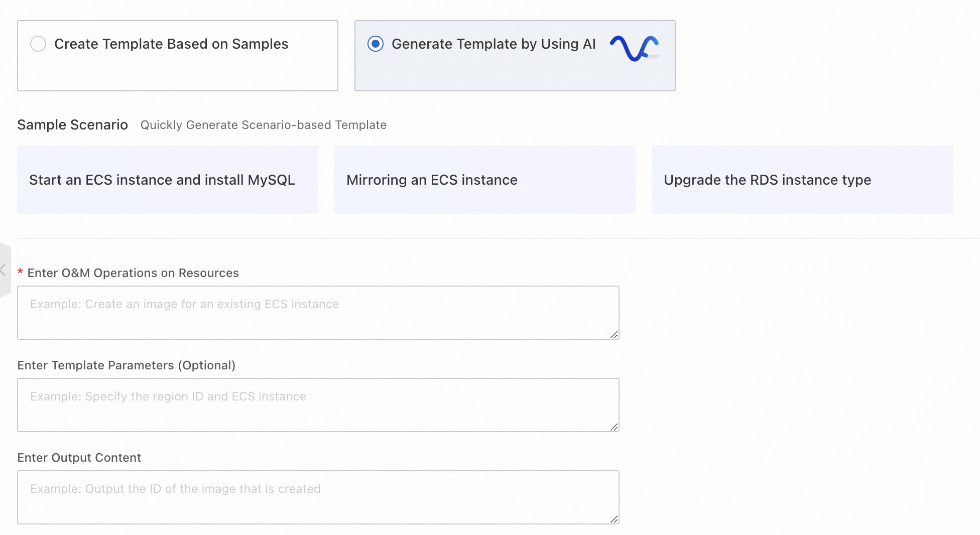Viewport: 980px width, 535px height.
Task: Grab resize handle of Template Parameters textarea
Action: click(614, 427)
